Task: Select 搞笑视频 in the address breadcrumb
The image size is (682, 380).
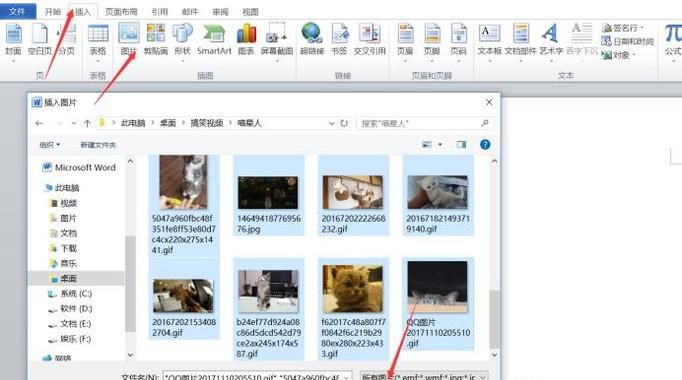Action: pos(207,123)
